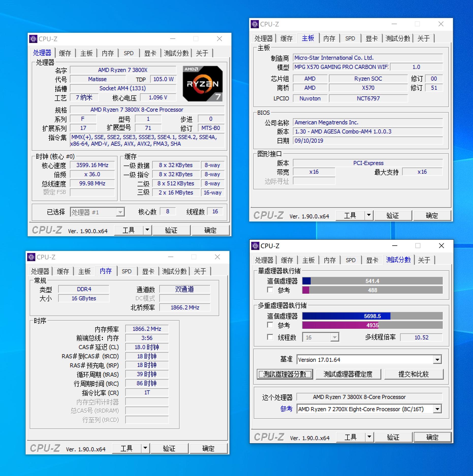The width and height of the screenshot is (473, 476).
Task: Open the 显卡 tab in the mainboard window
Action: (x=372, y=38)
